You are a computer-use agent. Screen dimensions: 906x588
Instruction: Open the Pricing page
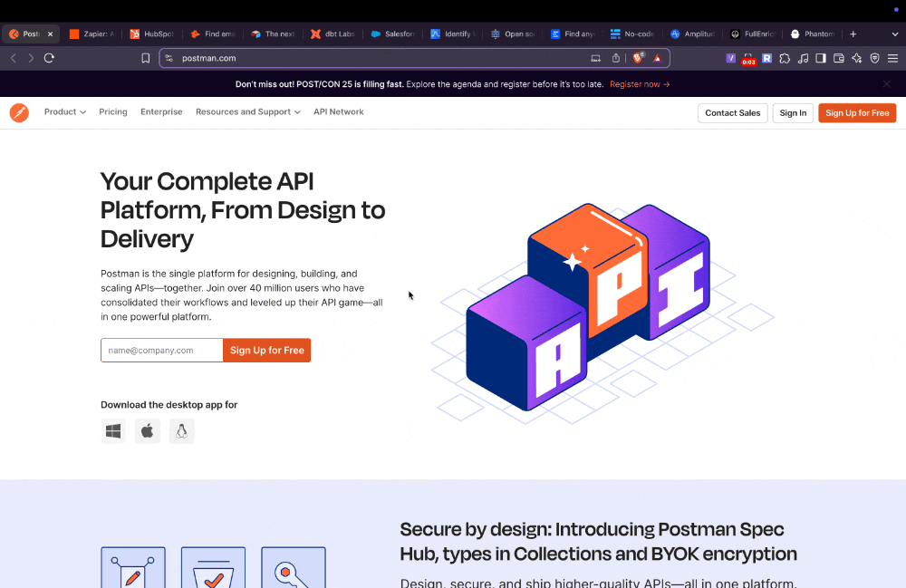tap(112, 111)
